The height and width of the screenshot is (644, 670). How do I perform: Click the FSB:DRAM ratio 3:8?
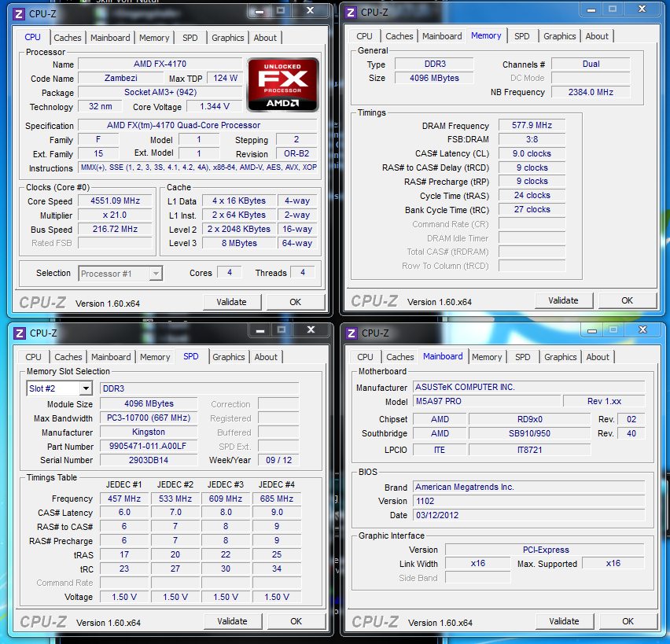pyautogui.click(x=532, y=139)
